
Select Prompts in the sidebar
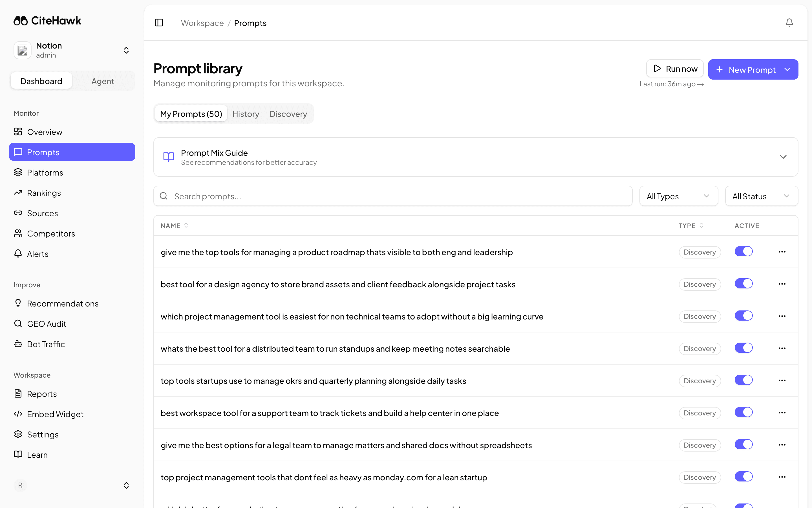(72, 152)
